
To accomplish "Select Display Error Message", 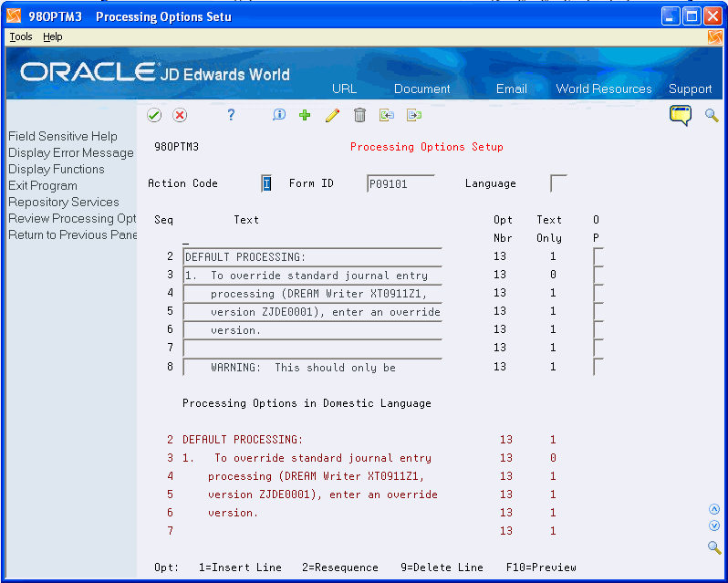I will pos(71,152).
